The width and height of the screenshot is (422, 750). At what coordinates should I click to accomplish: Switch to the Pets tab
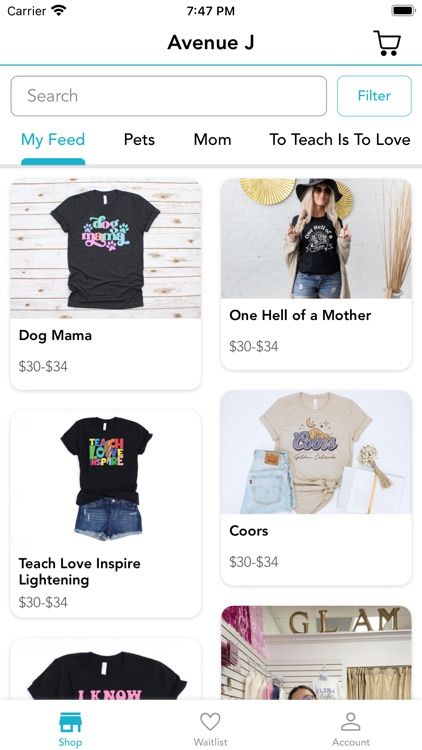pyautogui.click(x=139, y=140)
